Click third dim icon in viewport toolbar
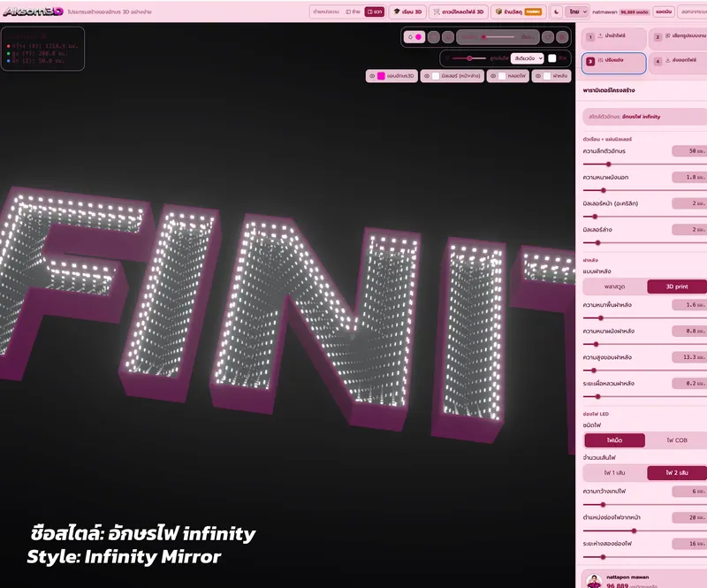The width and height of the screenshot is (707, 588). coord(448,37)
